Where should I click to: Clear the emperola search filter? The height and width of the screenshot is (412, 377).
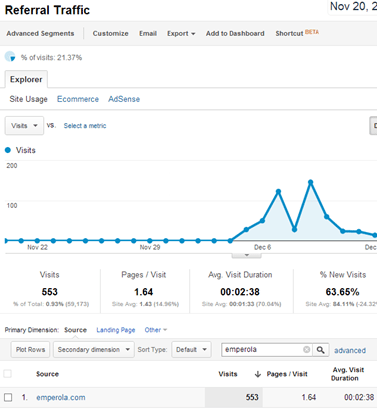coord(306,349)
